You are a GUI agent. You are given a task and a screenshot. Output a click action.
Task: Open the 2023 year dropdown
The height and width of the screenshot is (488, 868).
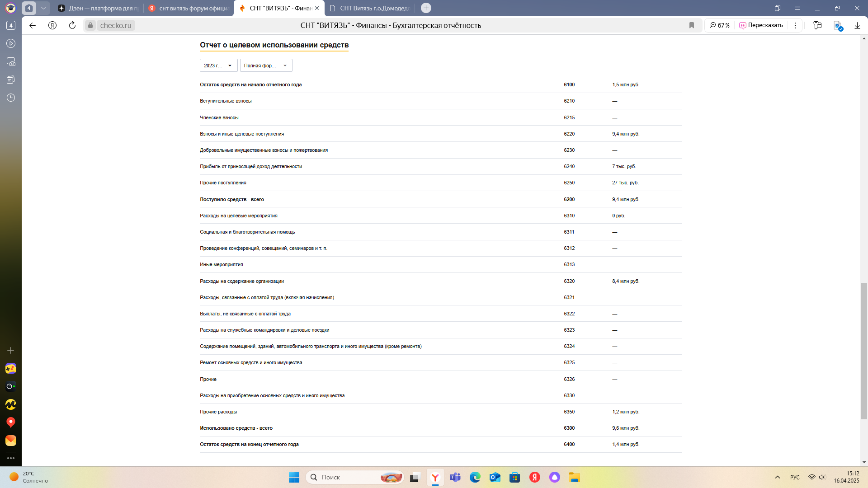218,66
